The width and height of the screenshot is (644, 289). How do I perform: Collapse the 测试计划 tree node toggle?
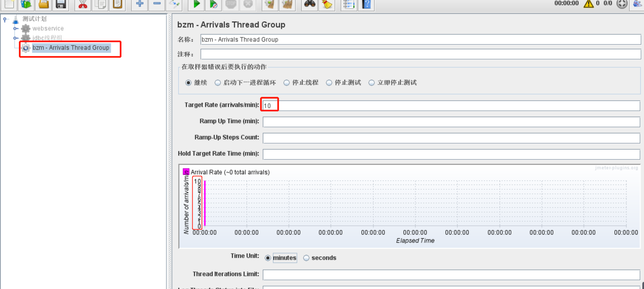(x=5, y=19)
